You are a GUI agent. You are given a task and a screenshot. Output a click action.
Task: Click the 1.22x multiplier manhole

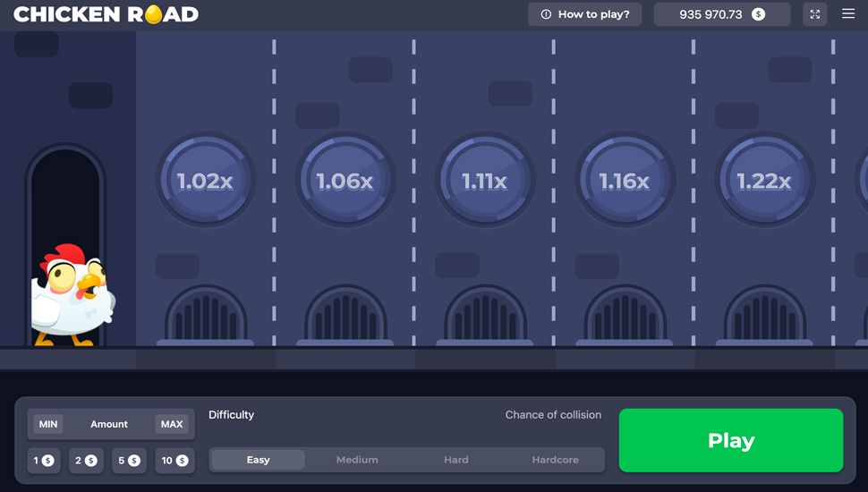763,181
